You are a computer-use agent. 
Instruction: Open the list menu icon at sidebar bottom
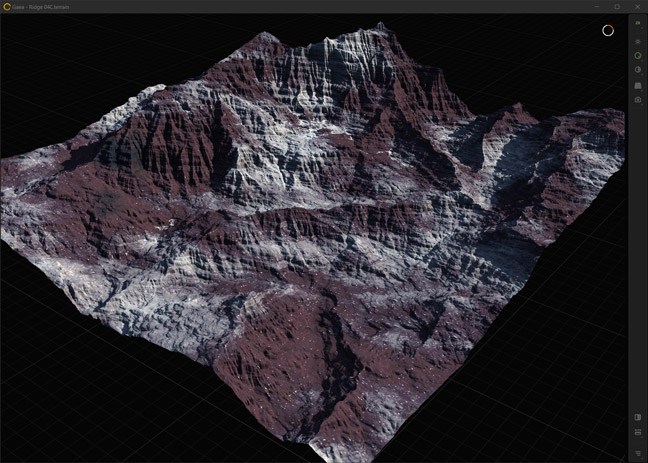coord(638,452)
